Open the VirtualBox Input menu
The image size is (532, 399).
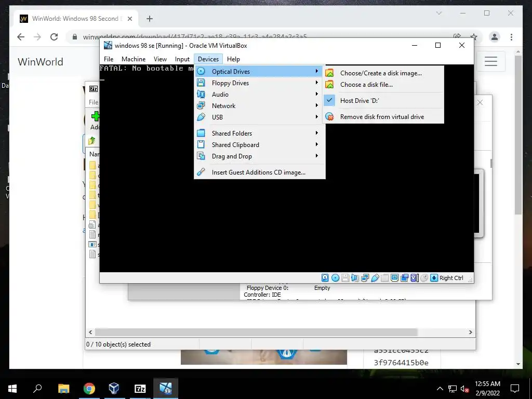pyautogui.click(x=182, y=59)
